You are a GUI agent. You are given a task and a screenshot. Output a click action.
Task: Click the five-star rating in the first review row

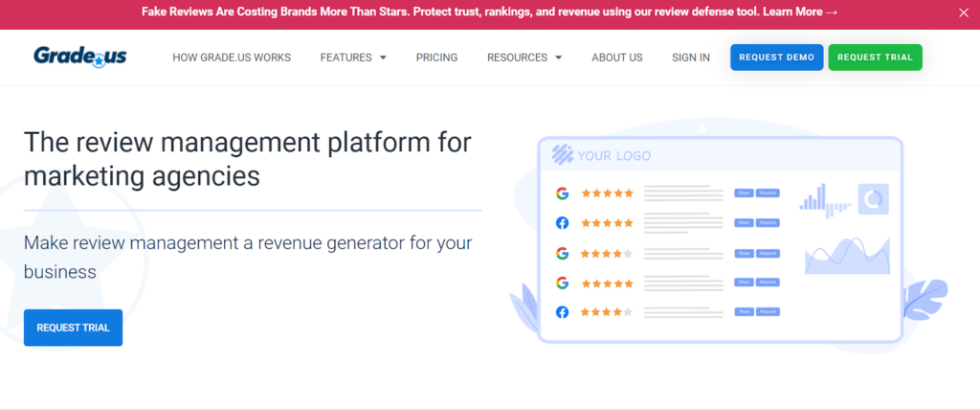point(607,194)
